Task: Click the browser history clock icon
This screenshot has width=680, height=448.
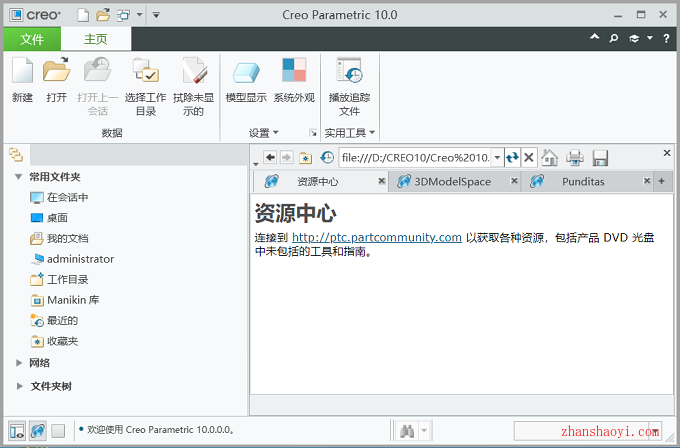Action: click(x=327, y=157)
